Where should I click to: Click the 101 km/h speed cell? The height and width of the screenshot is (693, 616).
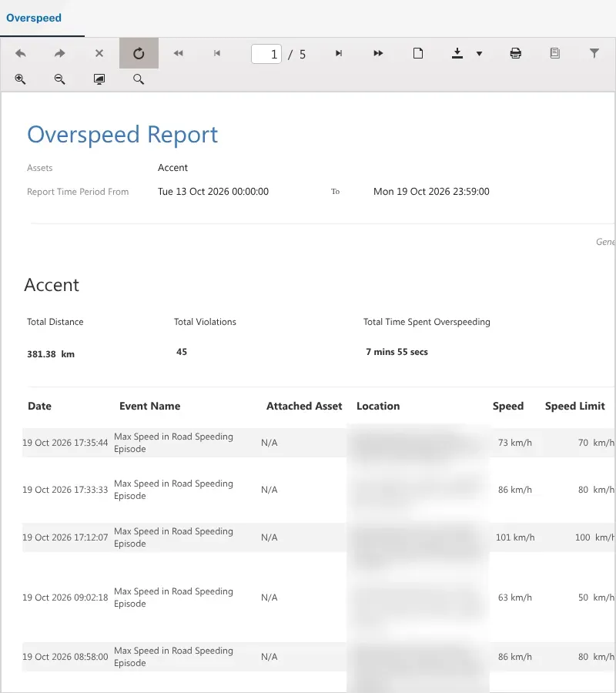(x=515, y=537)
